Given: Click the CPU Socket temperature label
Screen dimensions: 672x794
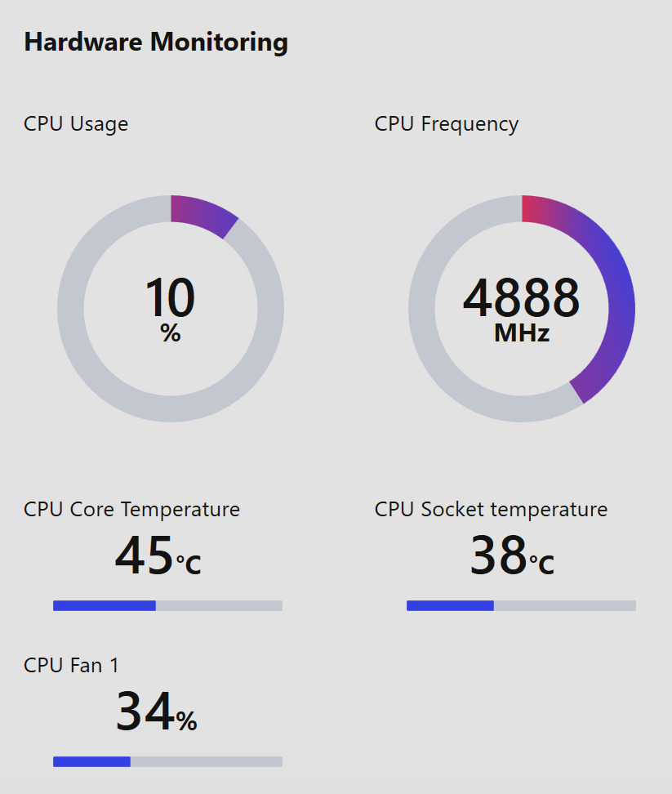Looking at the screenshot, I should (491, 510).
